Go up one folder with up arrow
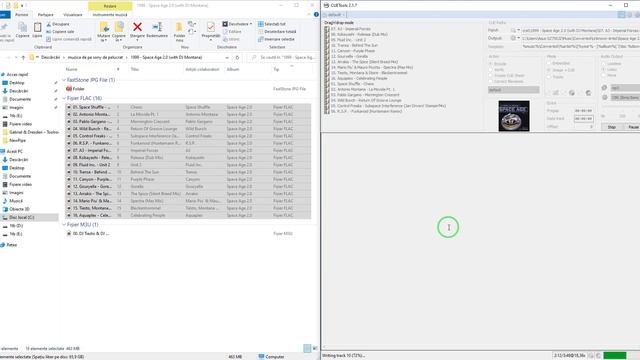Screen dimensions: 640x360 pos(23,58)
